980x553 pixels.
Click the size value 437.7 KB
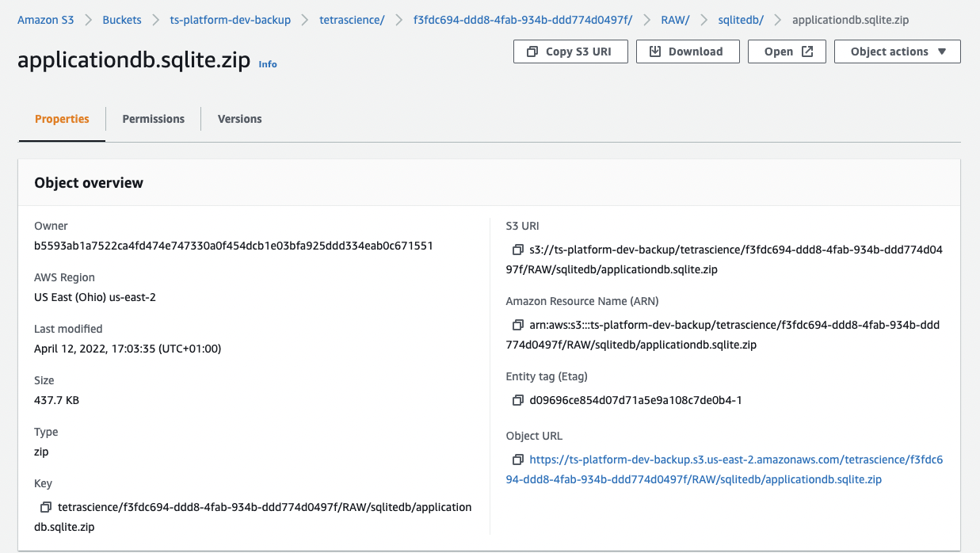[56, 400]
